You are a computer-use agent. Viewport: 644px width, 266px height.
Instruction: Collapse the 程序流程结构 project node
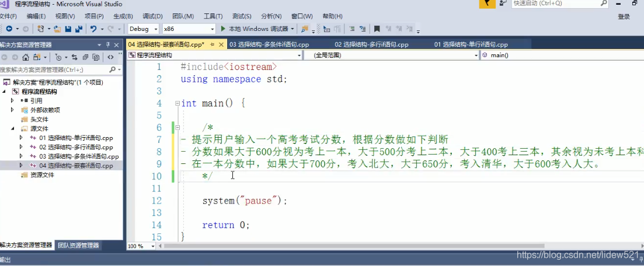pos(5,91)
